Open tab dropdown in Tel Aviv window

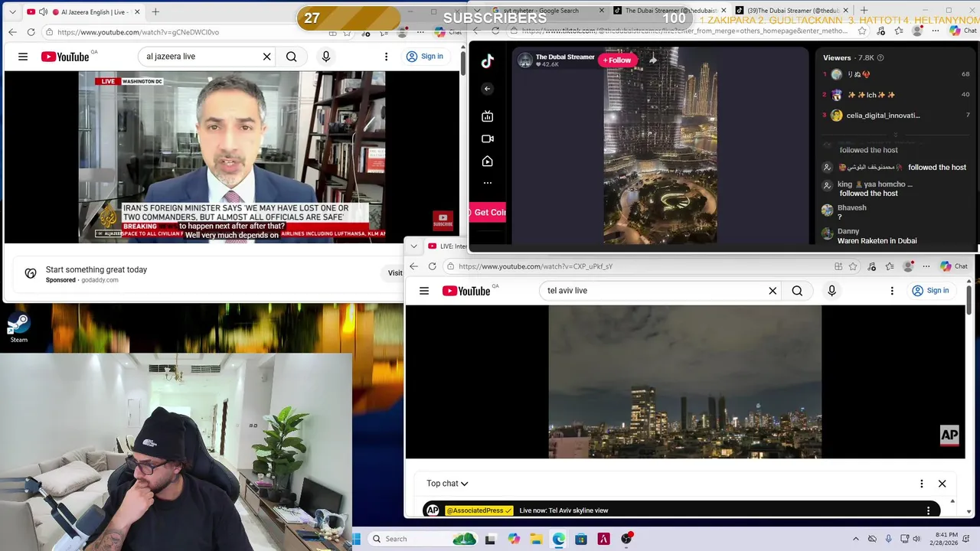(x=414, y=246)
